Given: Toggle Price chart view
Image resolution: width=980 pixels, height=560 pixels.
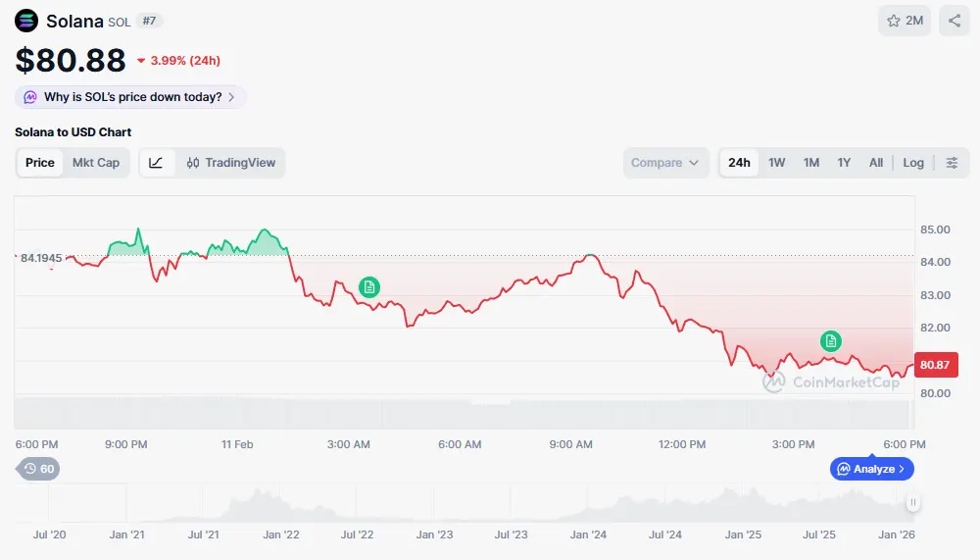Looking at the screenshot, I should pyautogui.click(x=40, y=163).
